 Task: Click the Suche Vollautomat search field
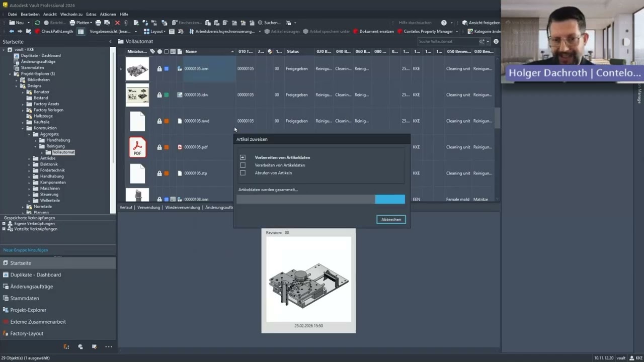448,41
